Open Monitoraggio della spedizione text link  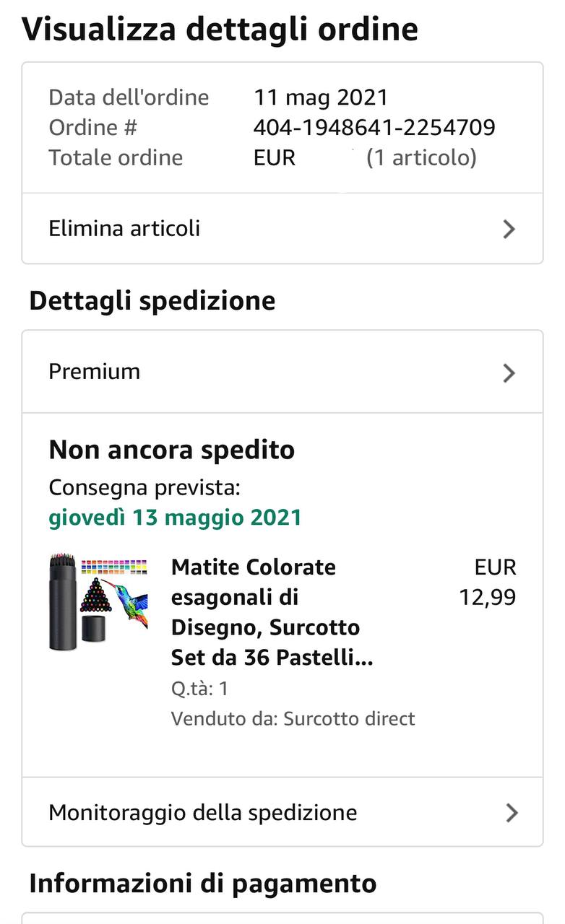[203, 813]
